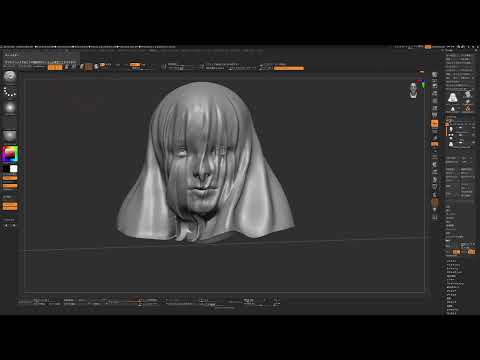Toggle the orange button in lower left shelf
480x360 pixels.
click(x=10, y=206)
